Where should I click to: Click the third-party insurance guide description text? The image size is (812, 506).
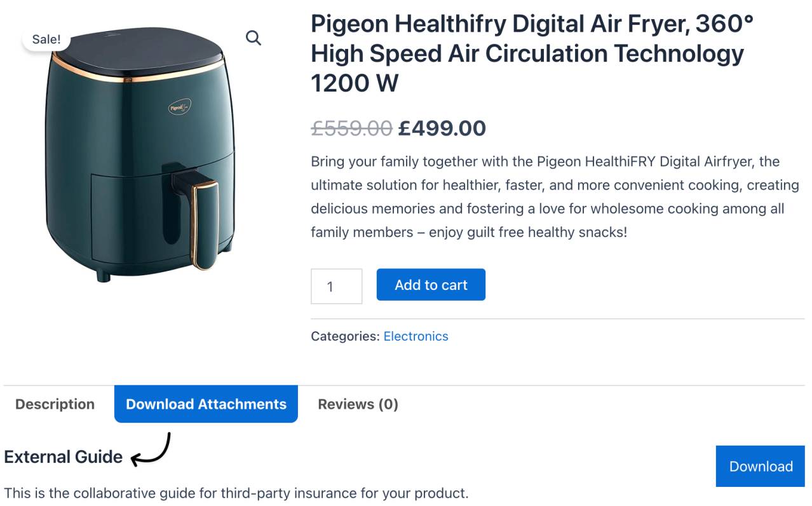coord(236,493)
